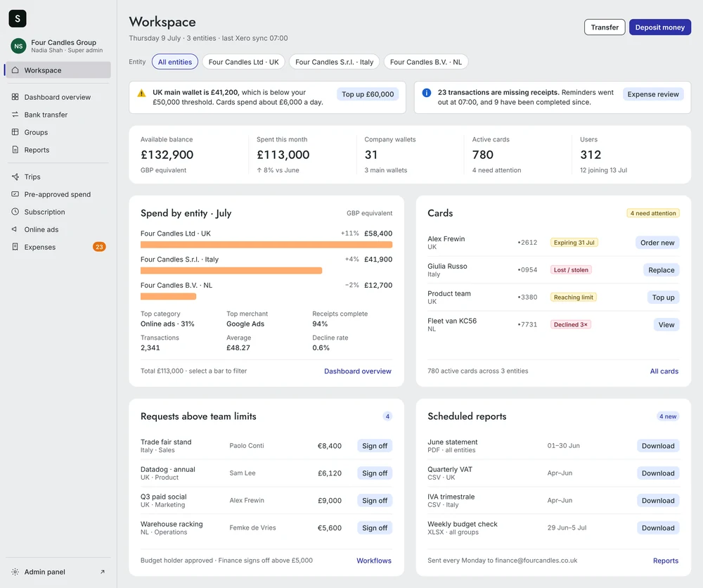Click the Online ads megaphone icon
703x588 pixels.
click(15, 229)
